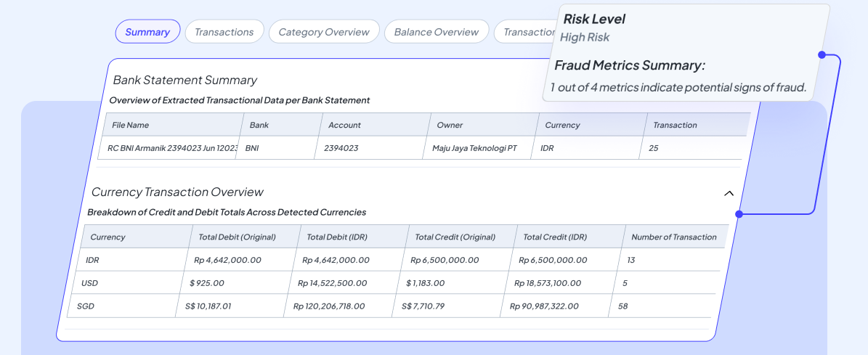Click the Rp 90,987,322.00 value
The image size is (868, 355).
point(544,306)
